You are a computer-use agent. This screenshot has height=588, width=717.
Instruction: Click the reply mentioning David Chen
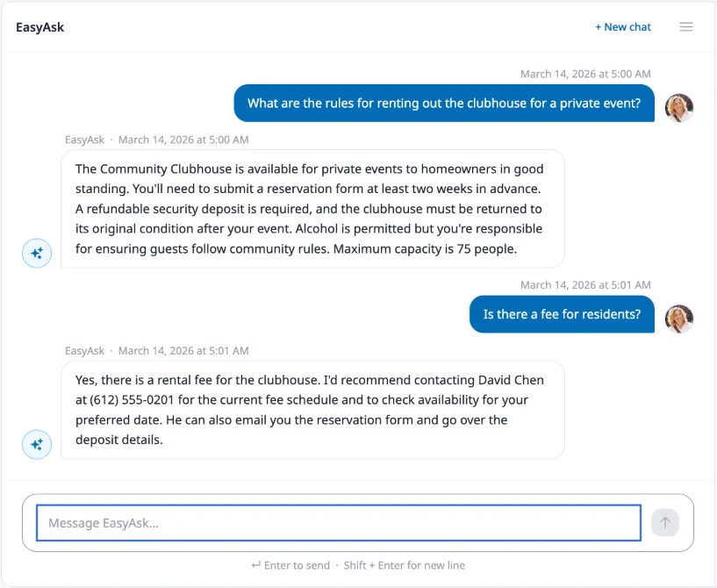(312, 409)
